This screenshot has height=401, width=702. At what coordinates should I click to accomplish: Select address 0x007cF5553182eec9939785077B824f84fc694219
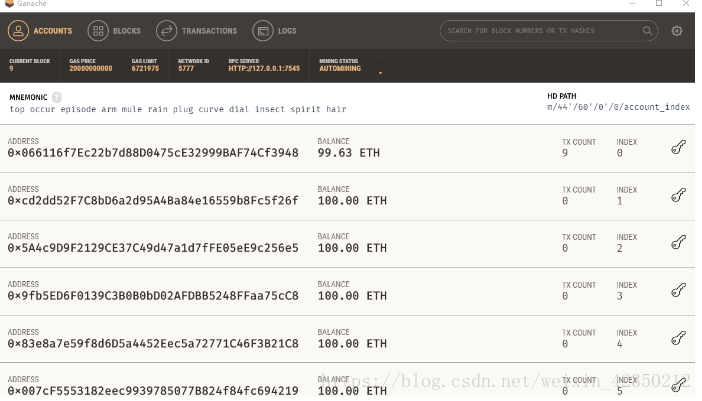click(153, 391)
